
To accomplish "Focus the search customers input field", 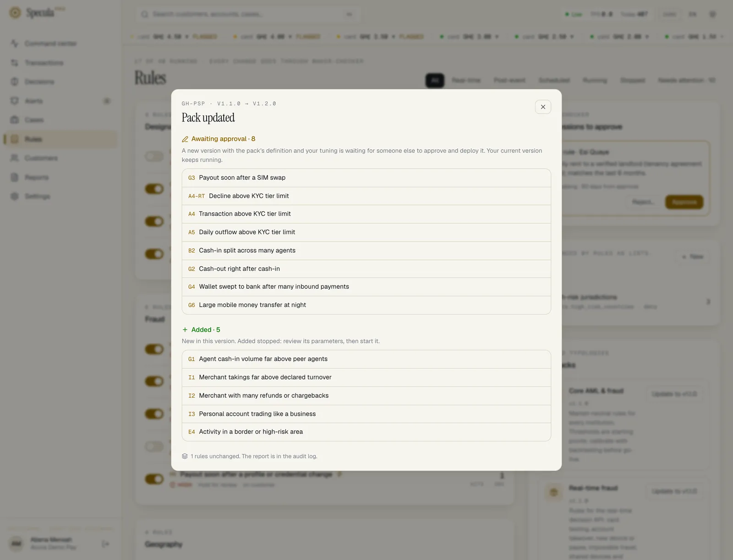I will [x=248, y=14].
